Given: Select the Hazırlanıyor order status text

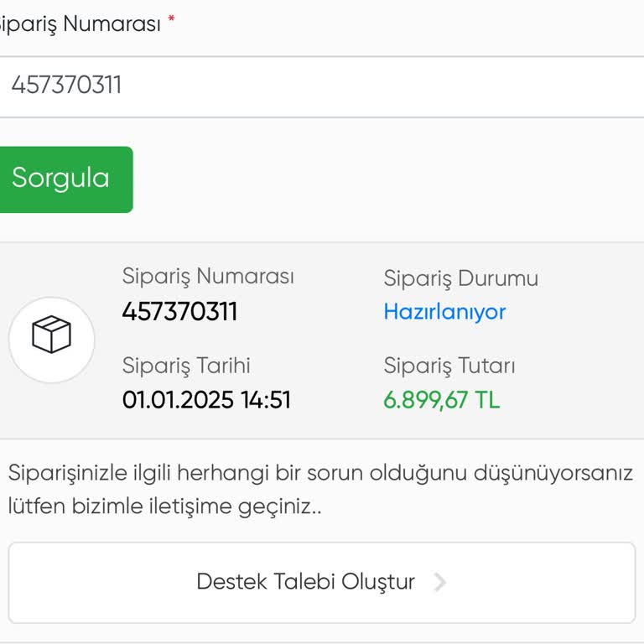Looking at the screenshot, I should [x=444, y=312].
